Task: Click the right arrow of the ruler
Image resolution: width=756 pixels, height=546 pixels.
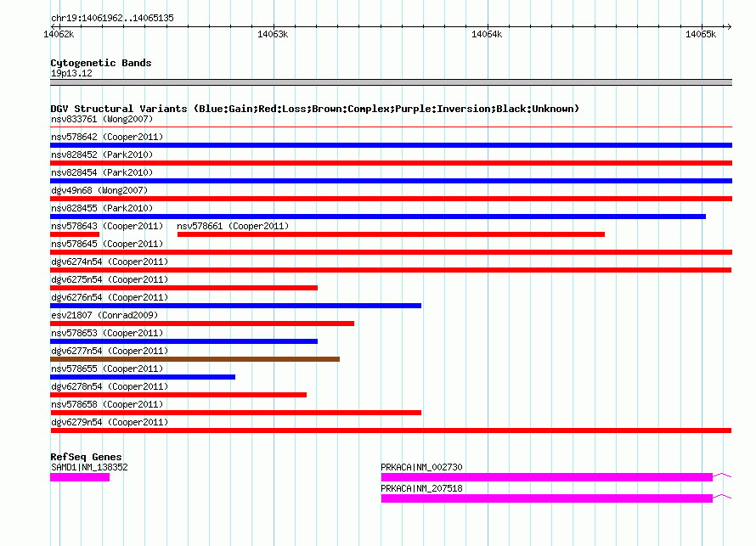Action: [x=729, y=26]
